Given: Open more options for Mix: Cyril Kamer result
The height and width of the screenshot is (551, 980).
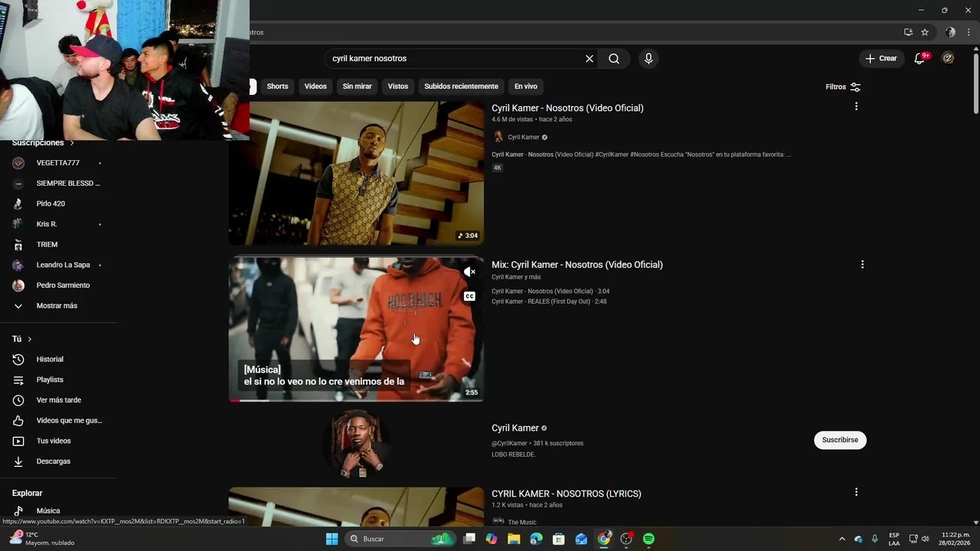Looking at the screenshot, I should 862,264.
